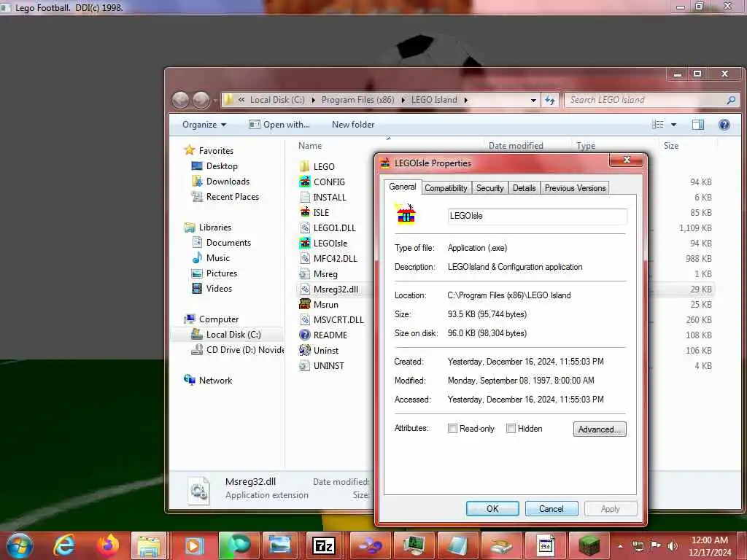Launch Firefox from the taskbar
Image resolution: width=747 pixels, height=560 pixels.
108,545
